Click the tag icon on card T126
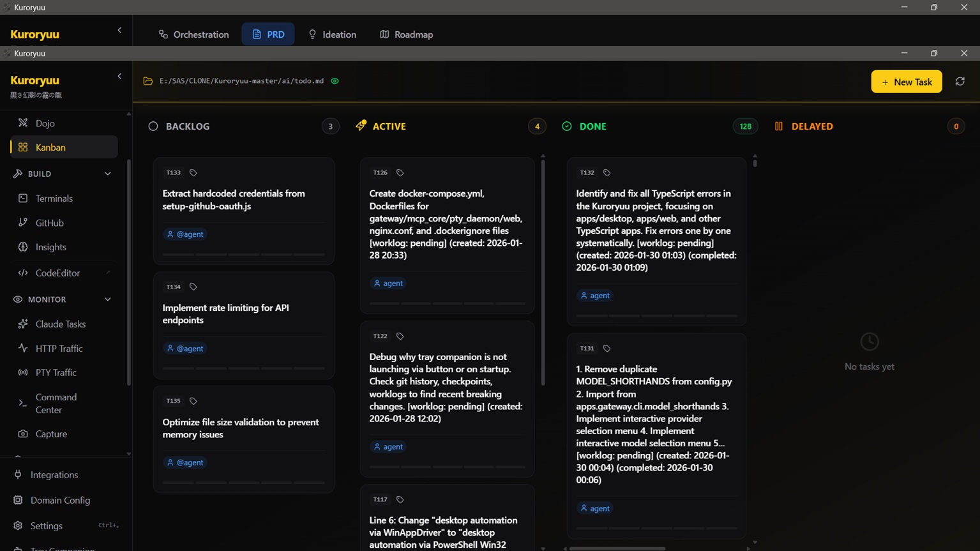This screenshot has width=980, height=551. click(400, 172)
